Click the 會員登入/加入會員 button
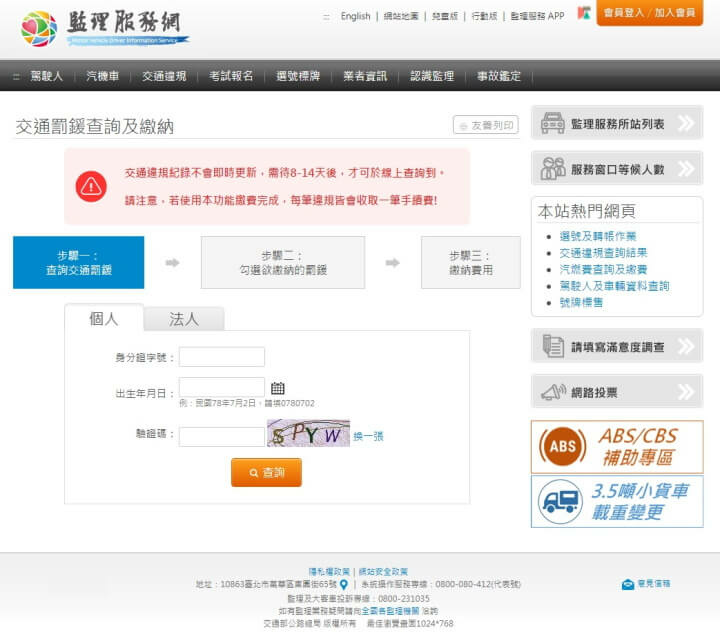Screen dimensions: 720x639 tap(649, 13)
